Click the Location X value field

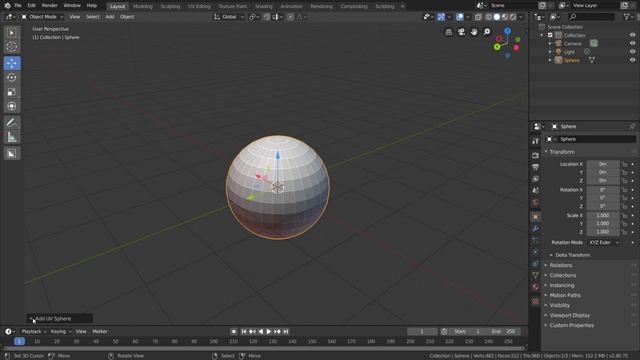pyautogui.click(x=603, y=164)
